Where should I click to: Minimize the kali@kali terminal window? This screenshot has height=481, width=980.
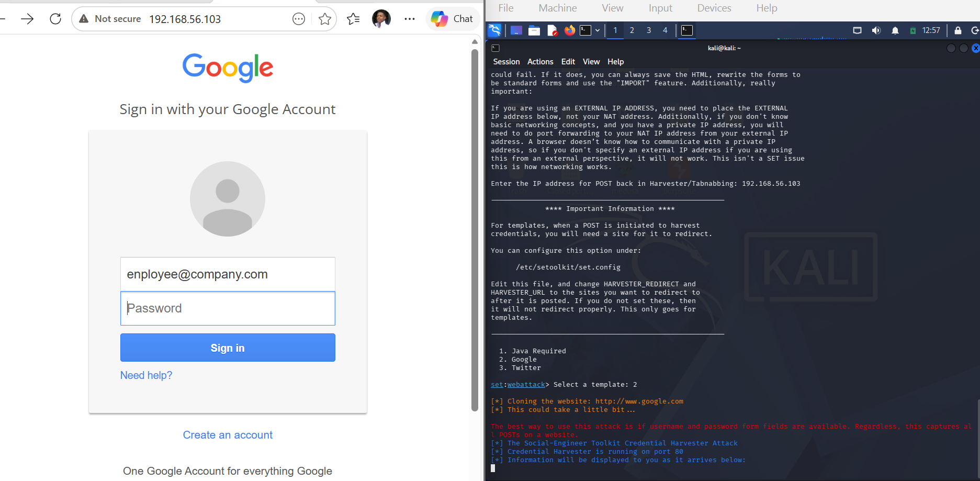(x=951, y=48)
